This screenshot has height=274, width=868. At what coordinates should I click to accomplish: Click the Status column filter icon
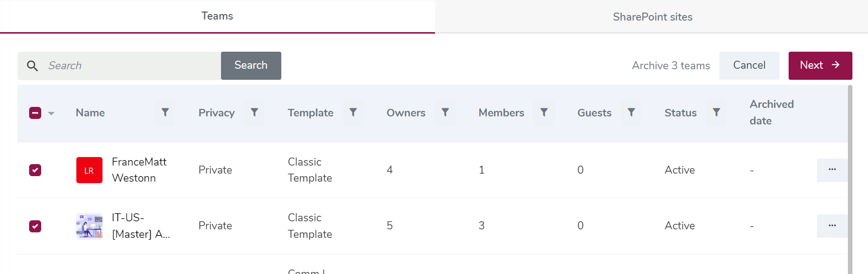tap(716, 113)
